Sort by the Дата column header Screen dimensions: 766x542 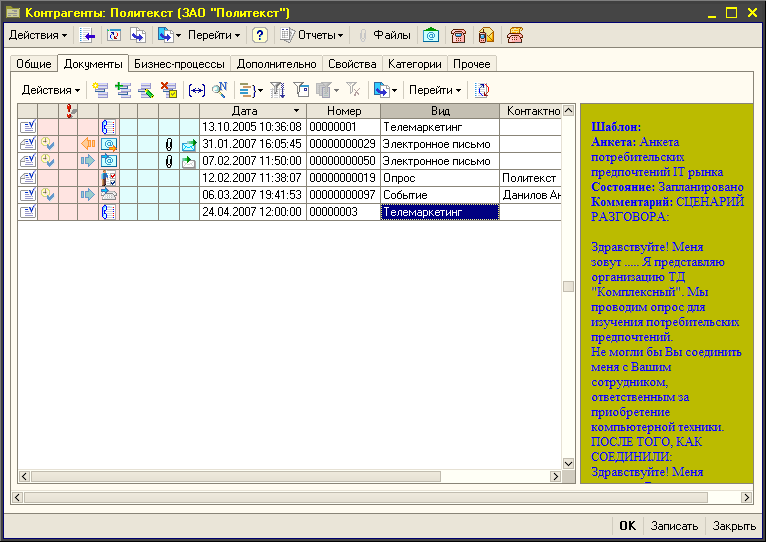tap(244, 110)
